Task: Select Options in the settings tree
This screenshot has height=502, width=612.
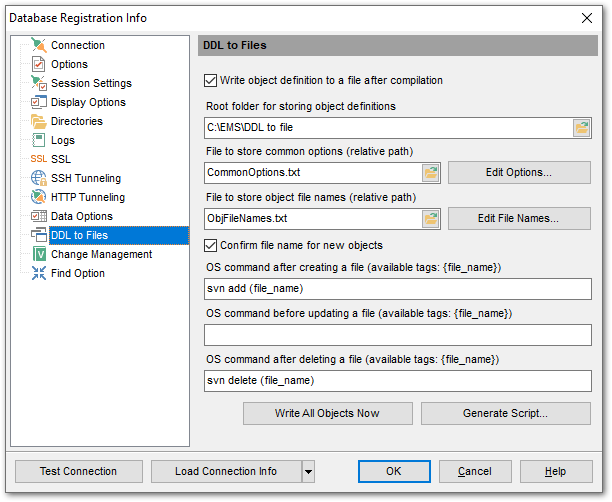Action: coord(69,64)
